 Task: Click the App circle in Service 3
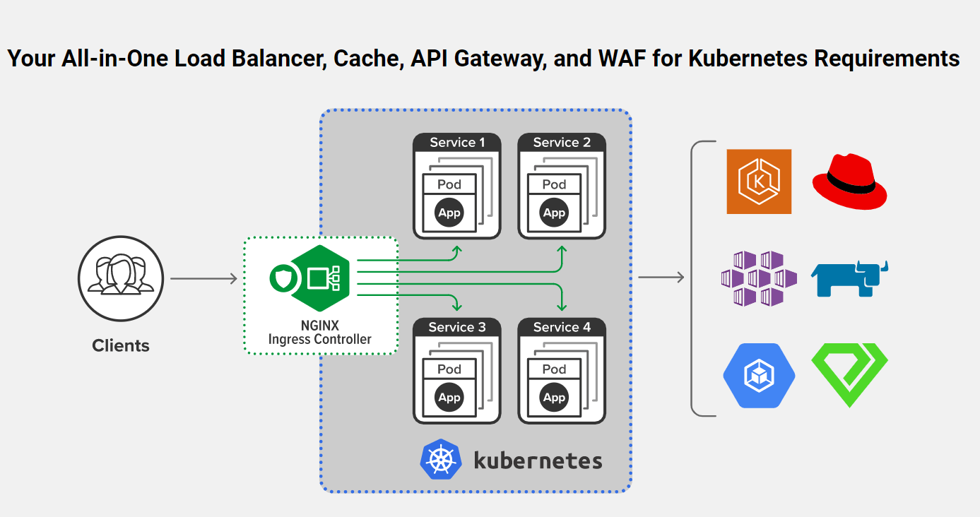click(449, 398)
